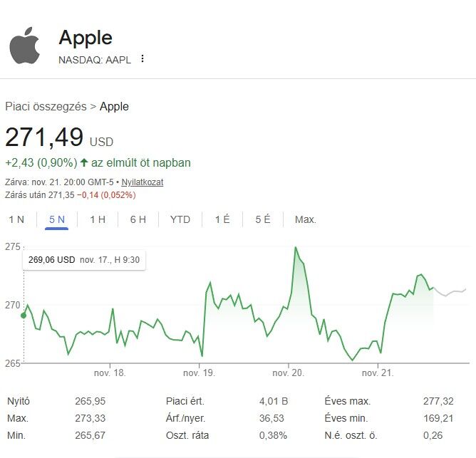Show the 1 É yearly chart
476x458 pixels.
[x=222, y=219]
